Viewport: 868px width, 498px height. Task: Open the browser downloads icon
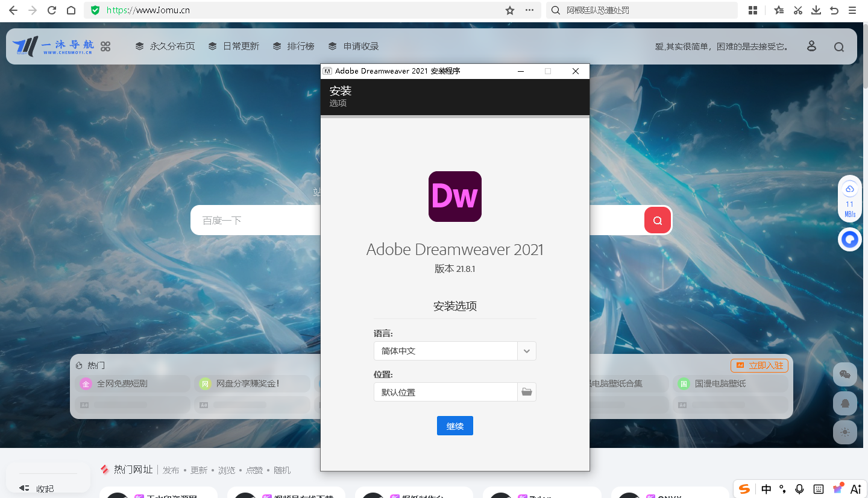(816, 10)
